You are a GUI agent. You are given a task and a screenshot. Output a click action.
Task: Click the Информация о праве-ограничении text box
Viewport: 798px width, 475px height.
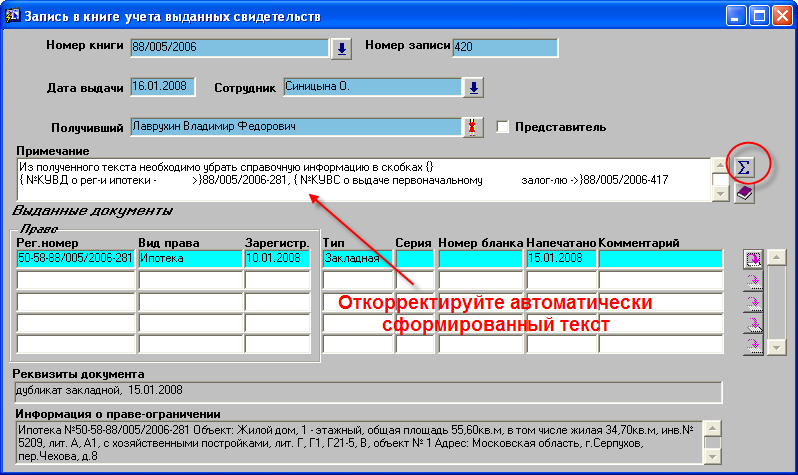click(x=359, y=442)
